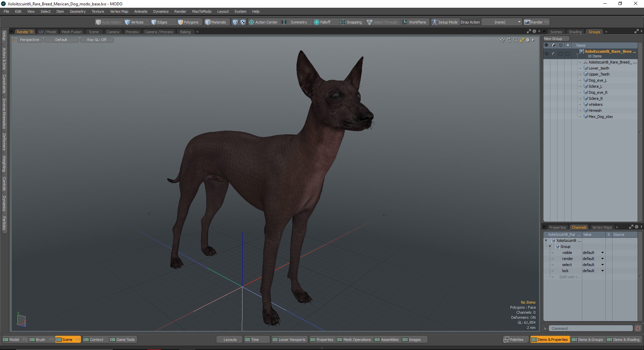644x350 pixels.
Task: Switch to Vertex Maps tab
Action: [x=602, y=227]
